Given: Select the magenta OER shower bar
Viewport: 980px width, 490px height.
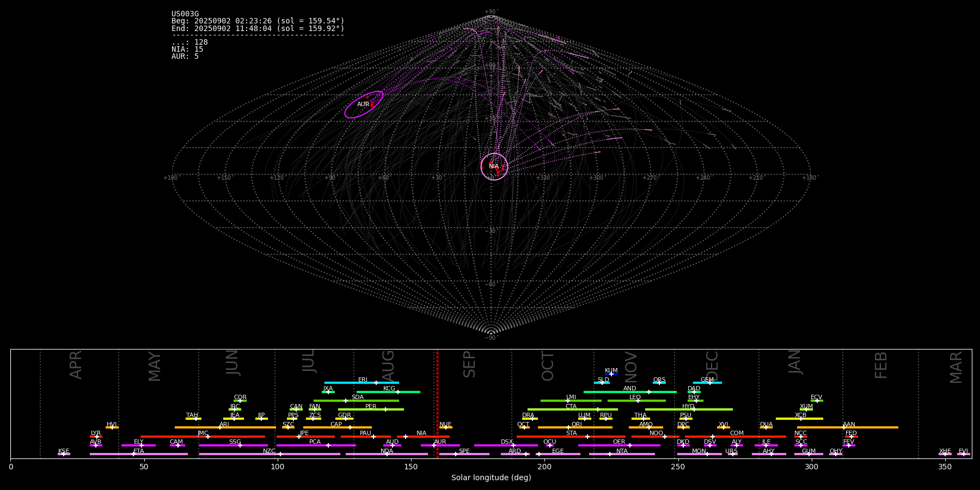Looking at the screenshot, I should [619, 445].
